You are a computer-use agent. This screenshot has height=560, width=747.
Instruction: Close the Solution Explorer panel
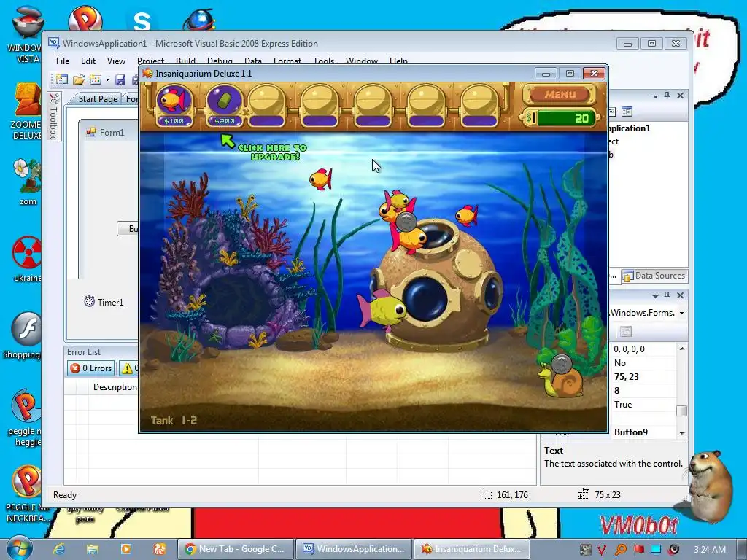coord(681,96)
